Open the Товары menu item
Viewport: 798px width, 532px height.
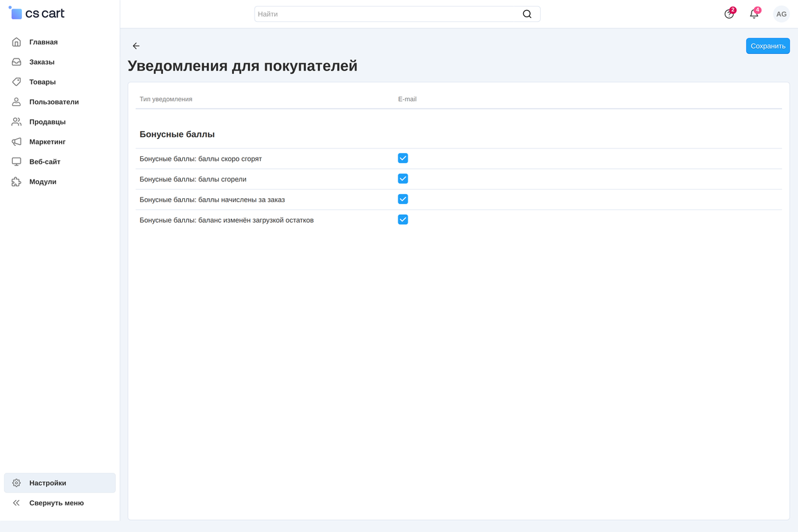(x=60, y=82)
